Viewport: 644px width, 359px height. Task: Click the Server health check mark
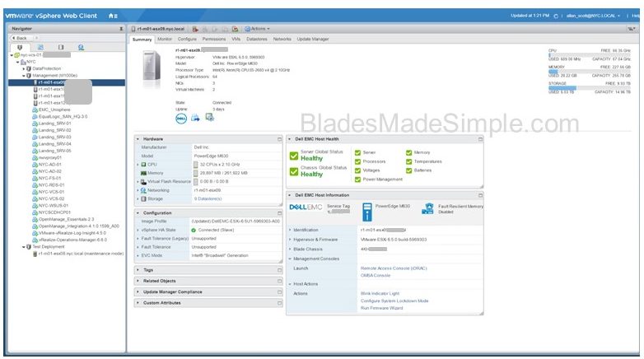[x=357, y=153]
